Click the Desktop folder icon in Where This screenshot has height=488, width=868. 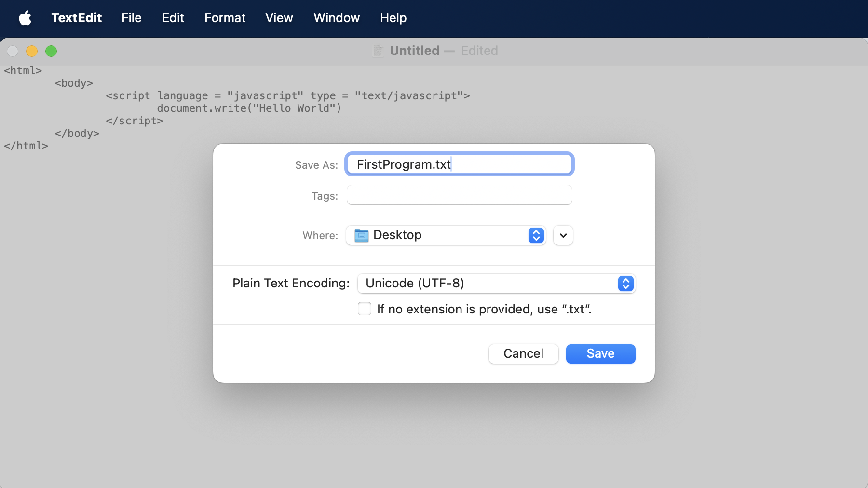click(x=361, y=235)
